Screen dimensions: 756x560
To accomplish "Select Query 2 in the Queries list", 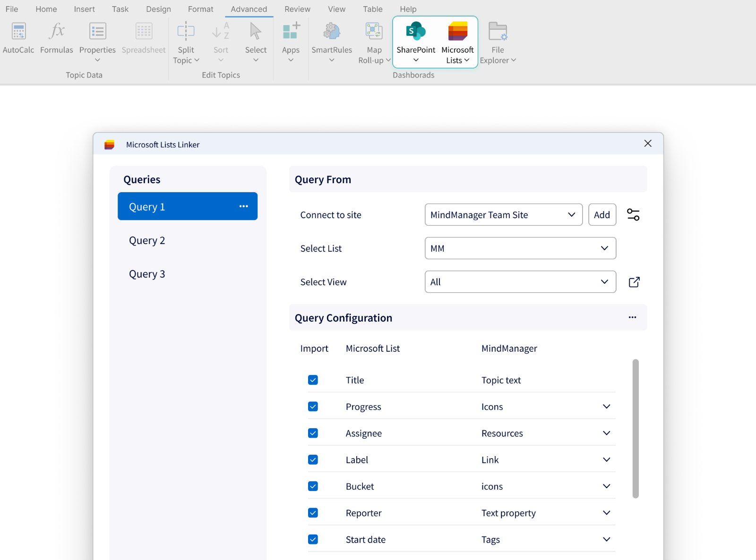I will click(x=147, y=240).
